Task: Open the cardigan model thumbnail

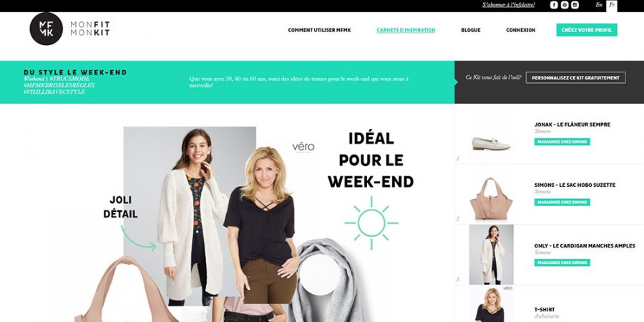Action: (491, 255)
